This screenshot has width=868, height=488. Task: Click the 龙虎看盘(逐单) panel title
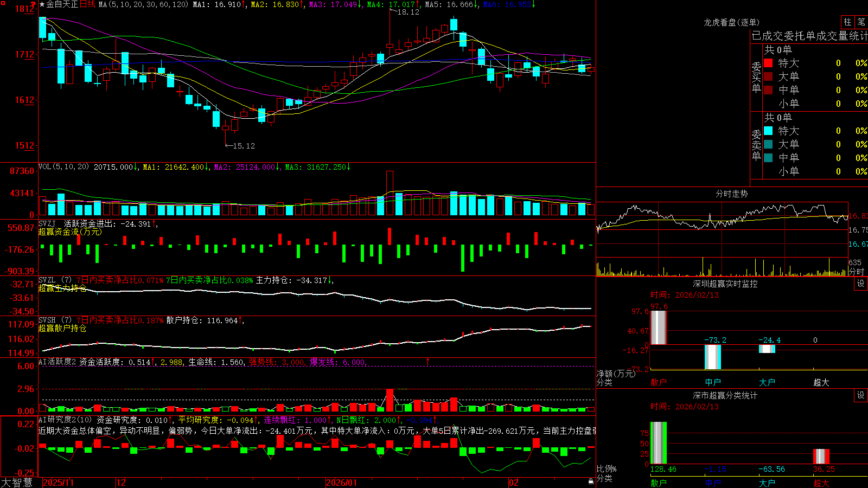pyautogui.click(x=731, y=22)
